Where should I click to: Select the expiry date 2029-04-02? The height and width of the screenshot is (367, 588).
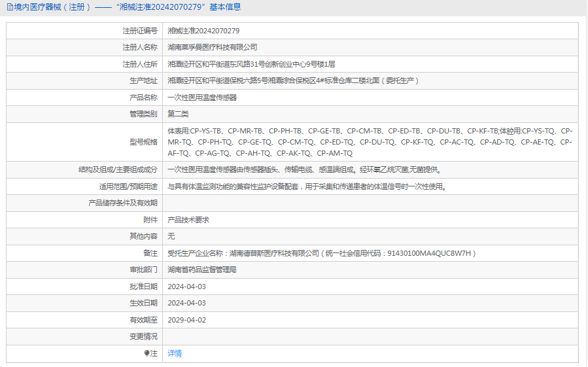(187, 320)
